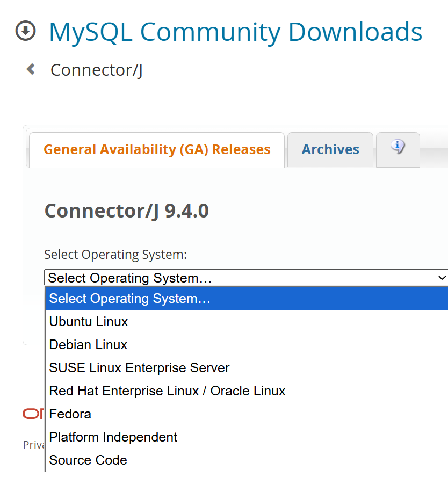
Task: Choose Ubuntu Linux from the list
Action: point(88,321)
